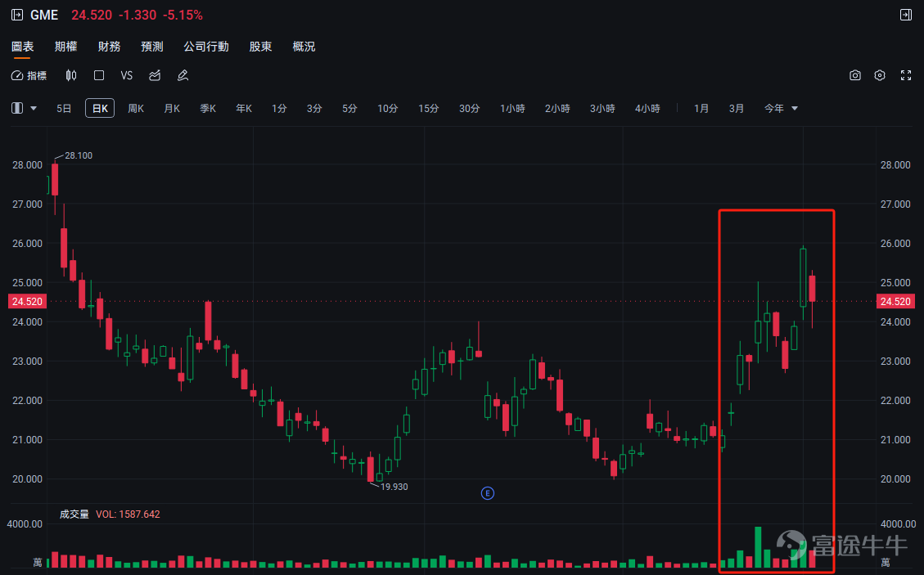
Task: Click the square layout icon in toolbar
Action: pos(99,75)
